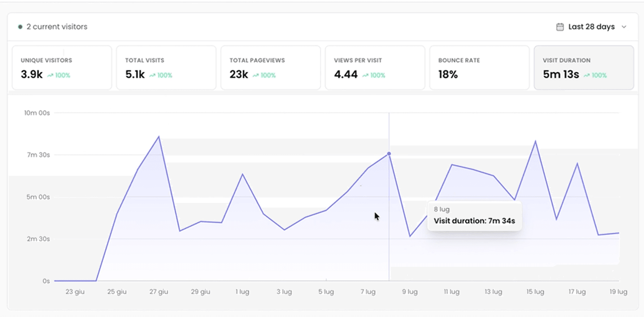Viewport: 644px width, 317px height.
Task: Click the '13 lug' x-axis date label
Action: 493,292
